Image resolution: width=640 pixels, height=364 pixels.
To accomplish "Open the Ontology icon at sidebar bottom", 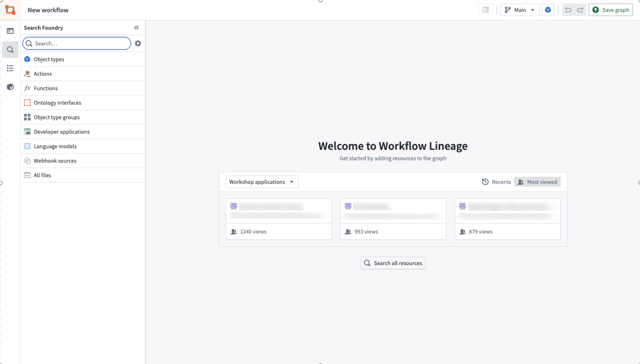I will coord(10,87).
